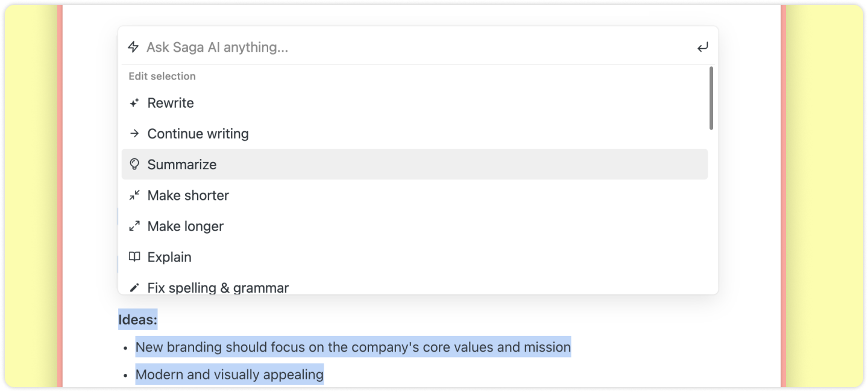Click the lightbulb icon beside Summarize
868x392 pixels.
point(134,164)
